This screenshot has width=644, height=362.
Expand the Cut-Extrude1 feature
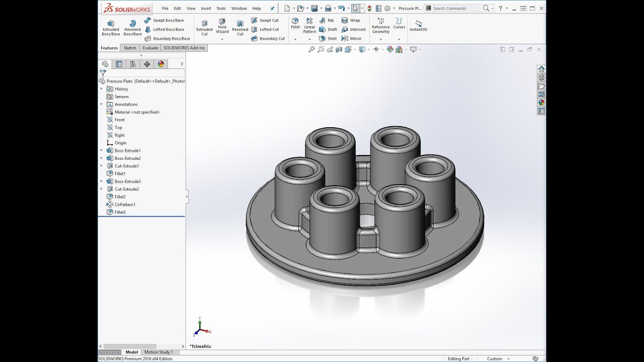click(101, 166)
